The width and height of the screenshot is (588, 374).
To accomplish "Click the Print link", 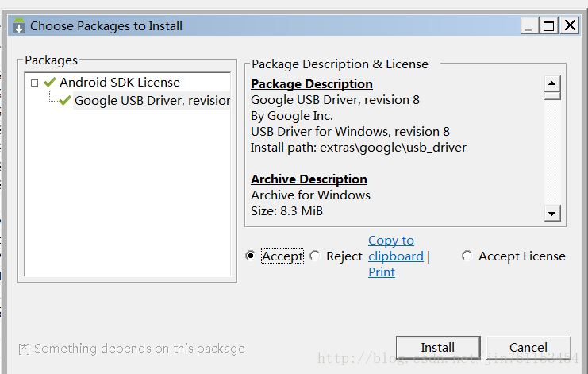I will [382, 272].
